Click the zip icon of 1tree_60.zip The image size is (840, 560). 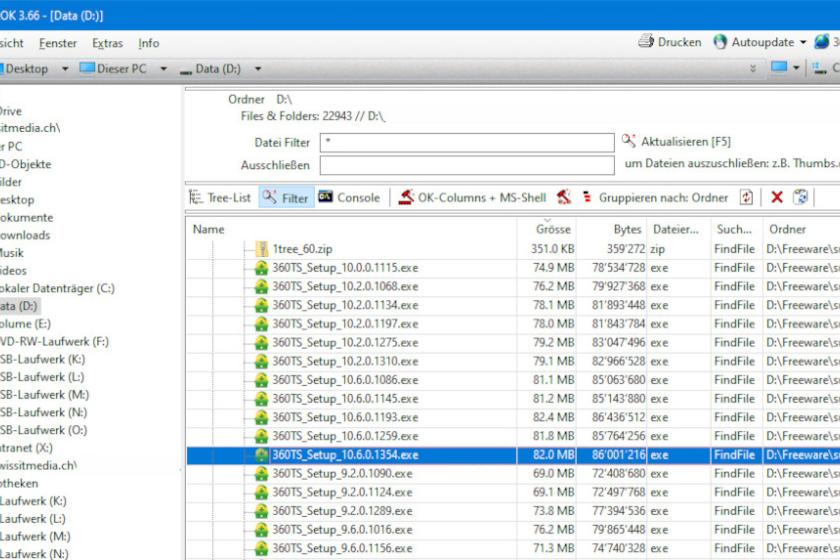261,249
